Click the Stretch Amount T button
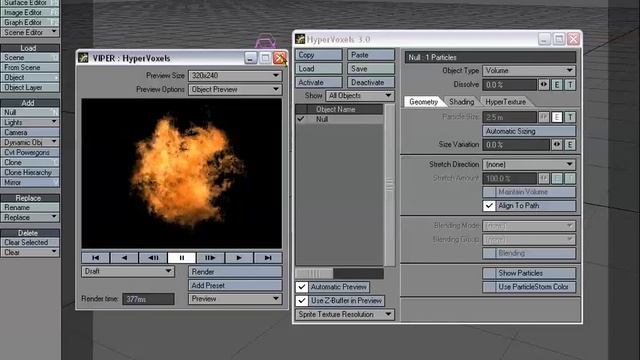Image resolution: width=640 pixels, height=360 pixels. tap(570, 178)
